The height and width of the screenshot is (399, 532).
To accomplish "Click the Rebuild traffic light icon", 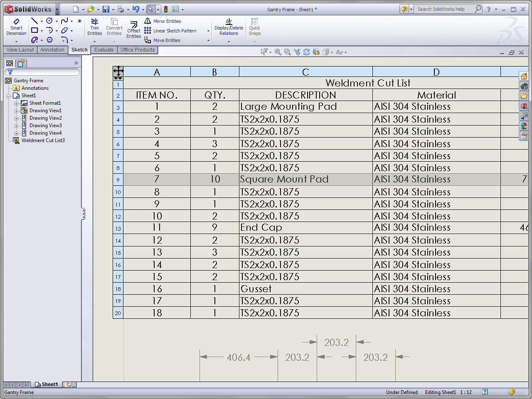I will 166,9.
